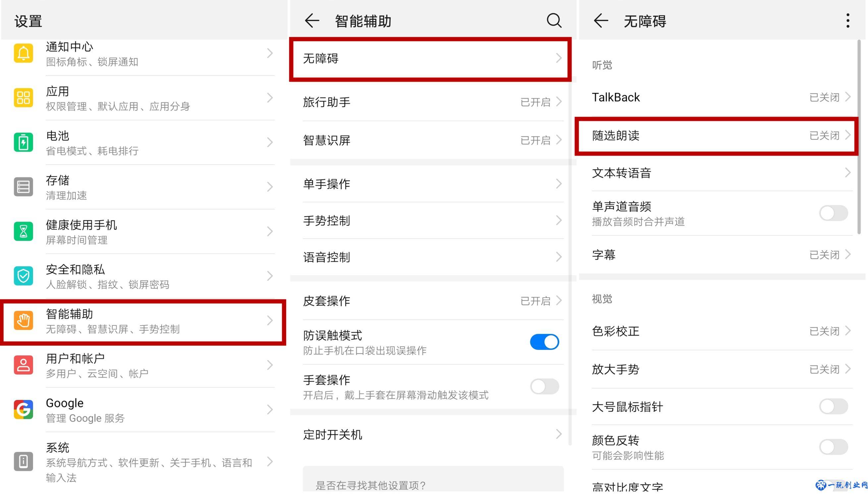Go back from 无障碍 screen

tap(601, 21)
